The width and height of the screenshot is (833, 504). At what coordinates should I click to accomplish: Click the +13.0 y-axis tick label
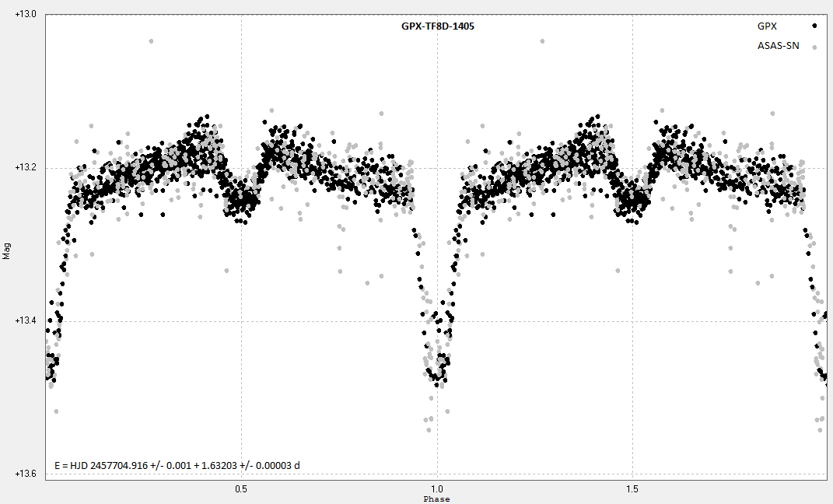[26, 14]
